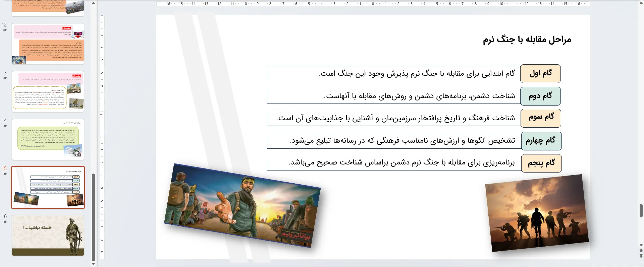This screenshot has height=267, width=644.
Task: Select the slide title 'مراحل مقابله با جنگ نرم'
Action: 527,40
